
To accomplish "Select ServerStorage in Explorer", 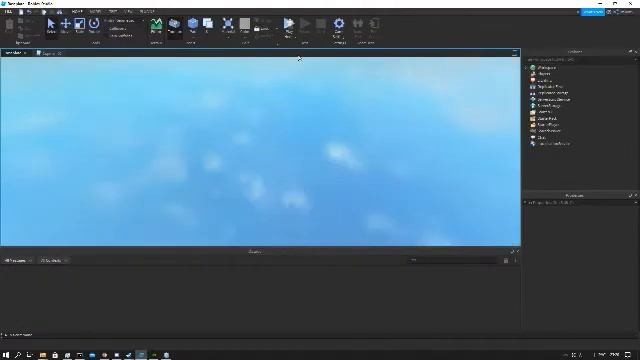I will click(x=549, y=106).
